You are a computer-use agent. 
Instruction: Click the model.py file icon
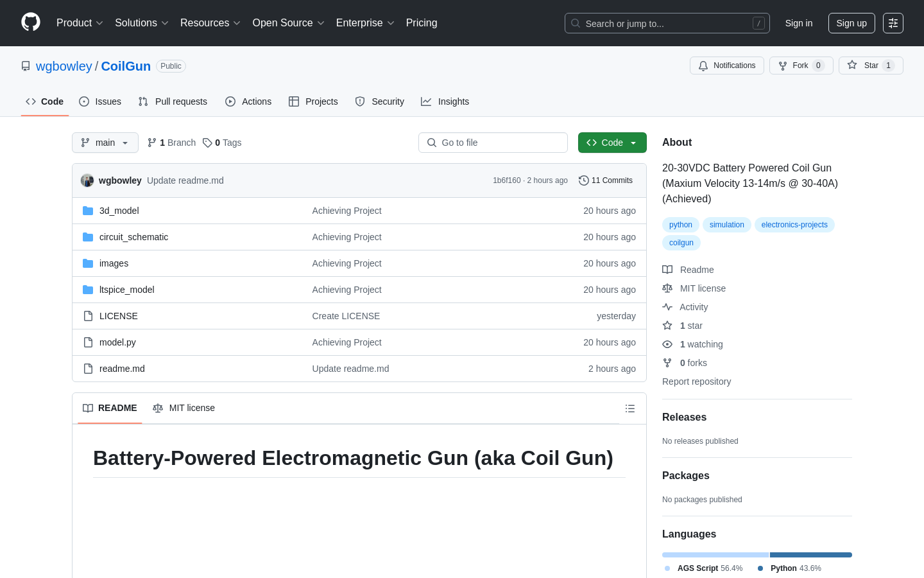pyautogui.click(x=88, y=342)
